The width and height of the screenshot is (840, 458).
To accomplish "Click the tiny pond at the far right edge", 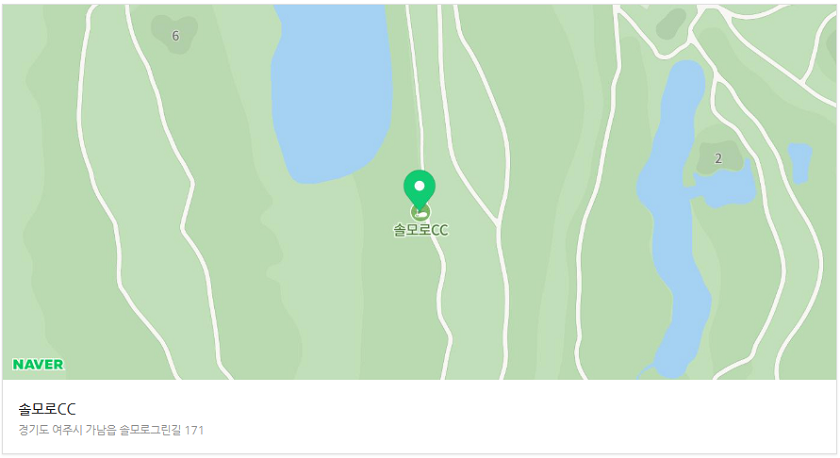I will point(800,163).
